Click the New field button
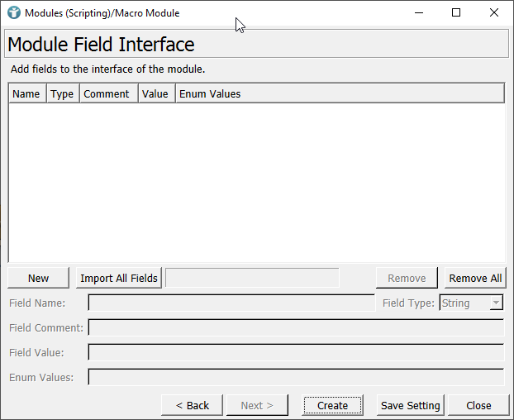 (x=38, y=278)
